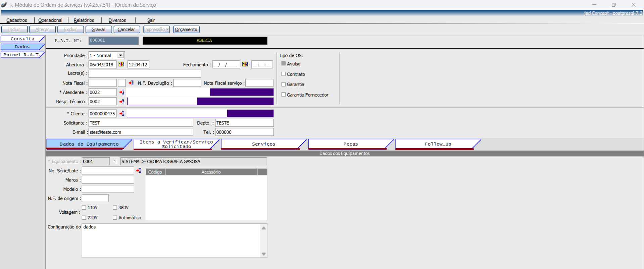Image resolution: width=644 pixels, height=269 pixels.
Task: Click the Orçamento button
Action: 186,30
